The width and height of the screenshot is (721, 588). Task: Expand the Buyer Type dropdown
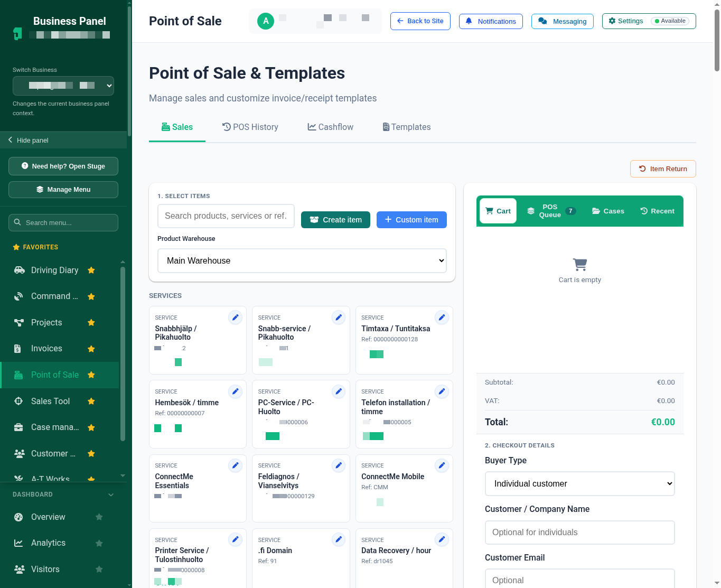point(580,483)
